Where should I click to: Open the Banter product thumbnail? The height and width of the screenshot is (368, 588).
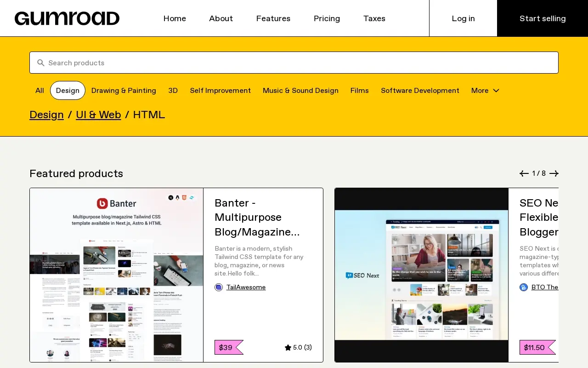tap(117, 275)
